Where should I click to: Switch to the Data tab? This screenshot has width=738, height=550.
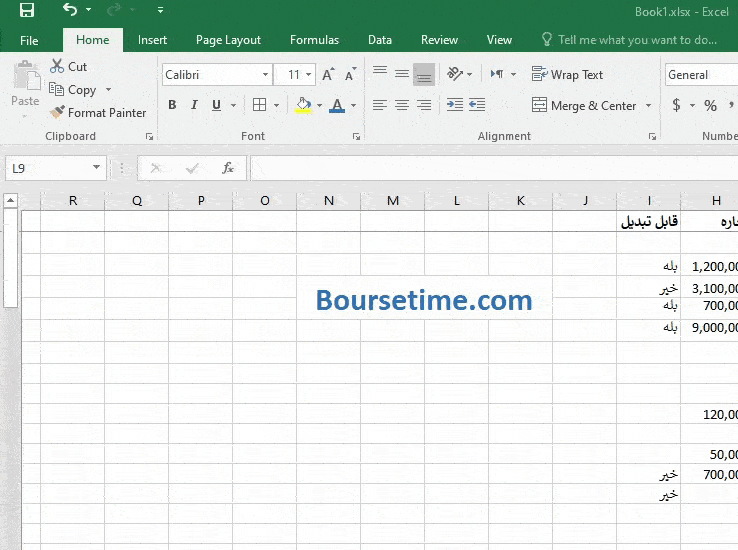click(380, 40)
